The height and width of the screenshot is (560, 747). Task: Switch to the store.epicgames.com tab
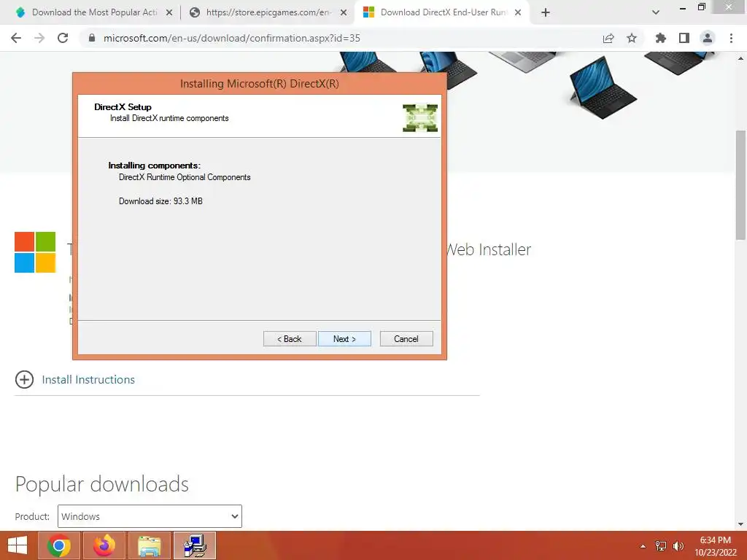pos(268,12)
